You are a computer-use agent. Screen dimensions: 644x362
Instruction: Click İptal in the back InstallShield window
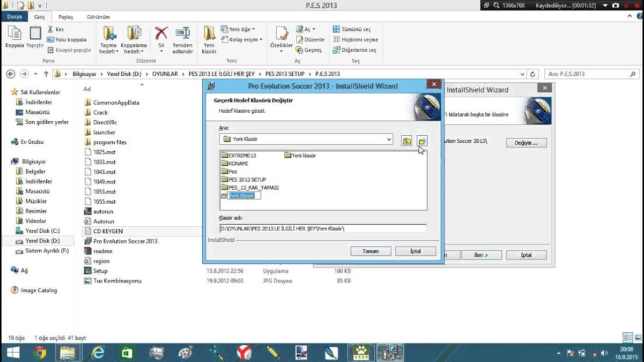(526, 255)
